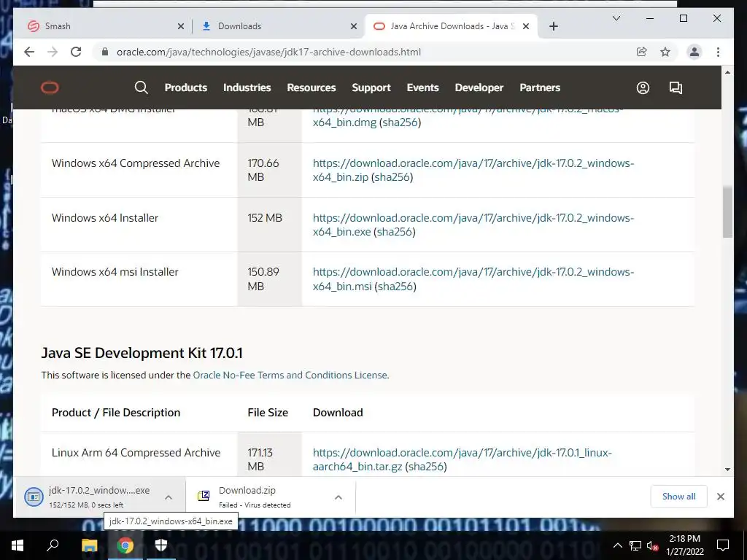Image resolution: width=747 pixels, height=560 pixels.
Task: Close the Smash tab
Action: point(181,26)
